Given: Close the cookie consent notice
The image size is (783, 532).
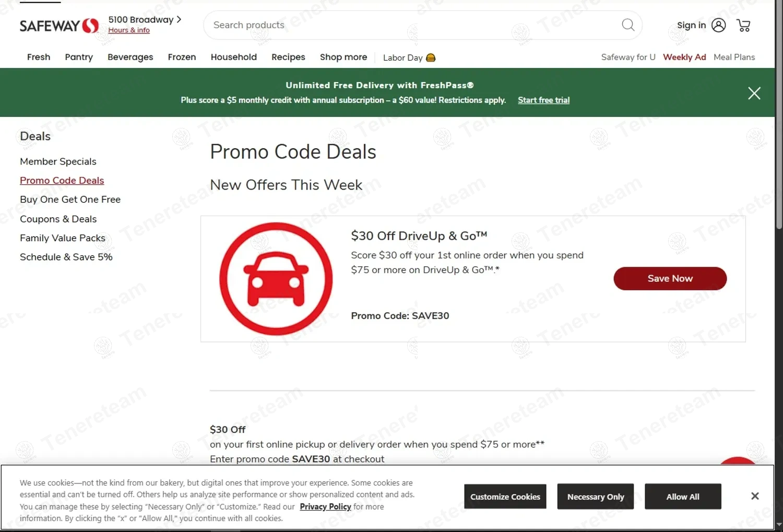Looking at the screenshot, I should coord(755,496).
